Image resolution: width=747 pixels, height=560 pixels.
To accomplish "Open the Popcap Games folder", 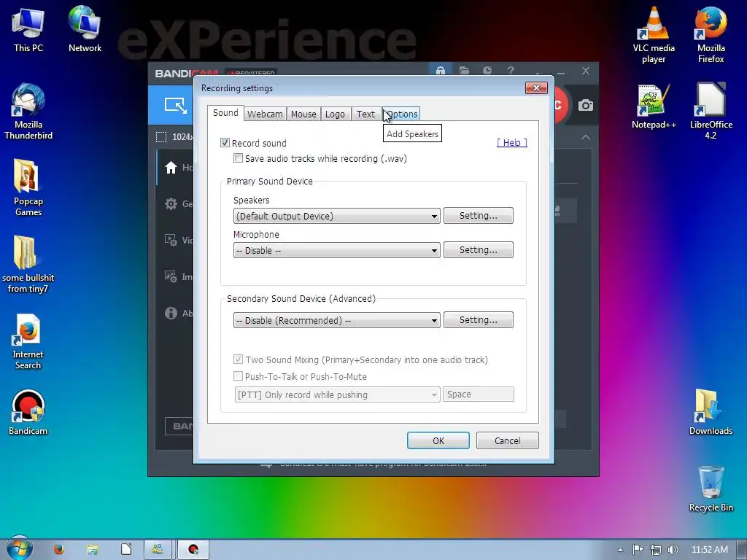I will click(x=28, y=187).
